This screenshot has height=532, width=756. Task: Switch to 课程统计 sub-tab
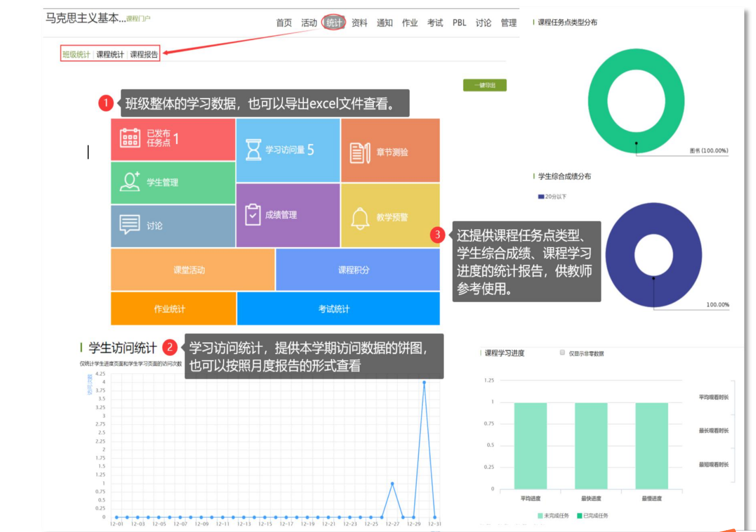[110, 54]
